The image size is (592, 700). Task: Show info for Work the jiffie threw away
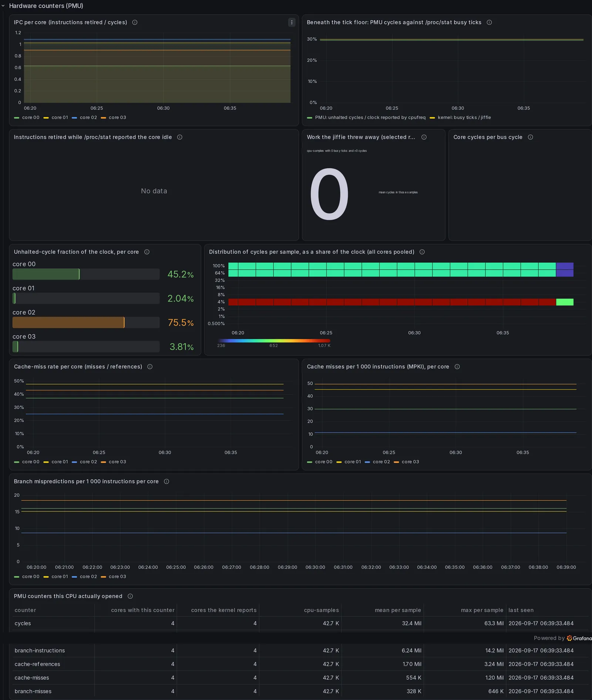point(424,137)
